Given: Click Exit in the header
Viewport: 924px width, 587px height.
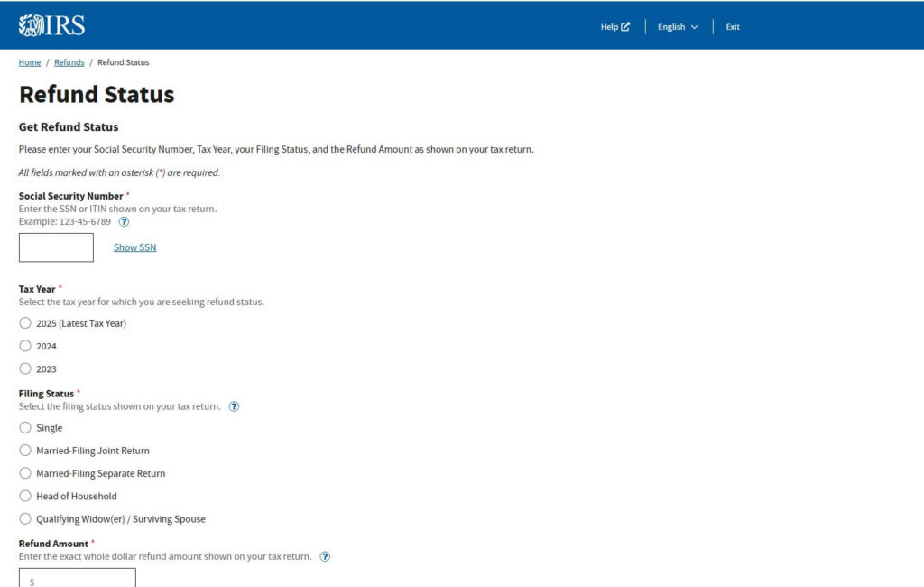Looking at the screenshot, I should [733, 27].
